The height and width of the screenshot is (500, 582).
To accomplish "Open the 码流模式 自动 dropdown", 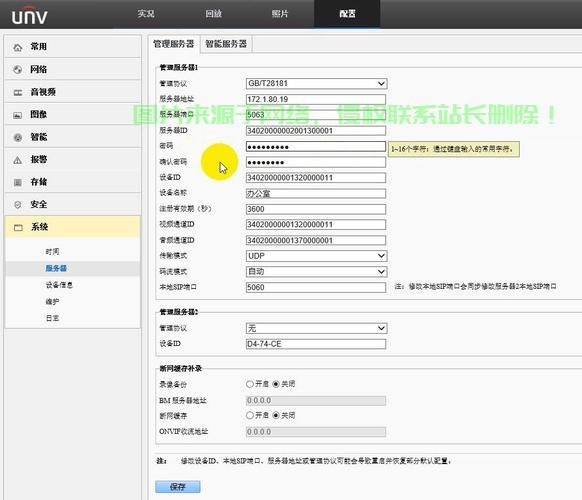I will coord(316,272).
